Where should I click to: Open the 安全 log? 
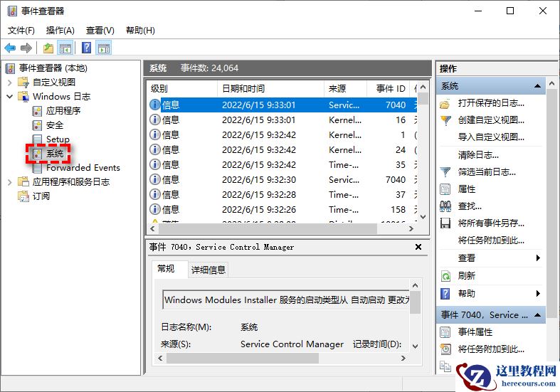point(54,125)
